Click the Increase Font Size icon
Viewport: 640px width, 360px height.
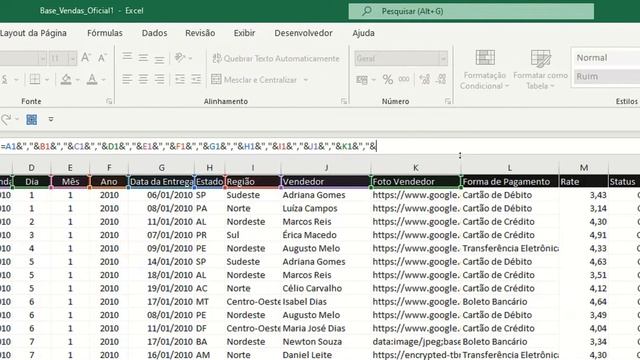[86, 58]
